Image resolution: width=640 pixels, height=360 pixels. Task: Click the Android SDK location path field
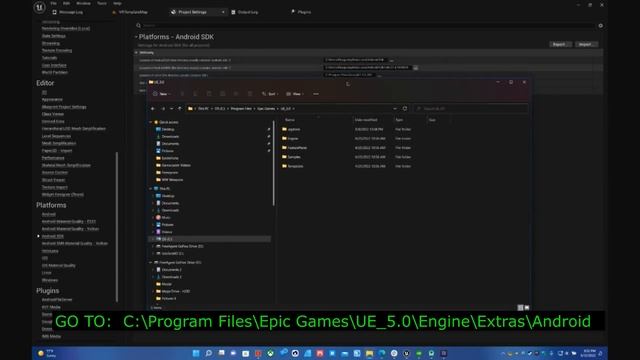click(x=355, y=60)
